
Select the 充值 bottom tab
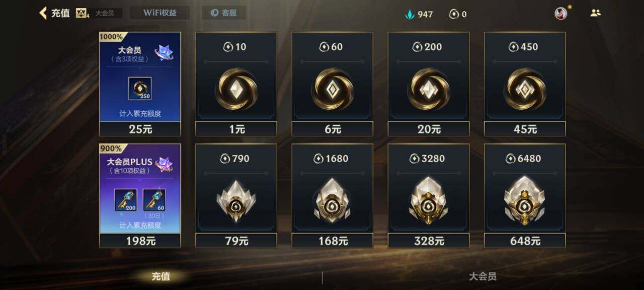tap(161, 276)
